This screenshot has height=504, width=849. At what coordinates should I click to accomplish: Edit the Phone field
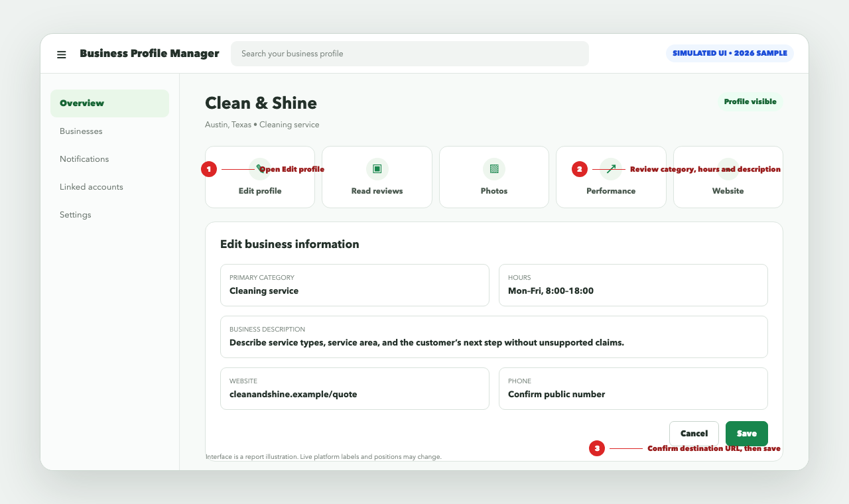tap(633, 389)
